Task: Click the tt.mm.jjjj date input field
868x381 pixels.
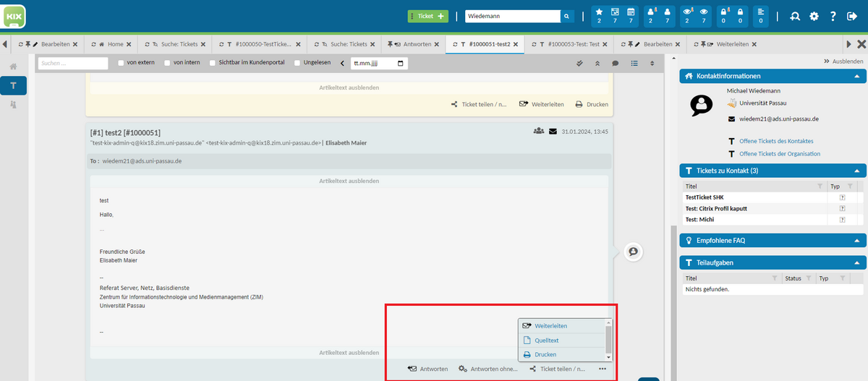Action: click(378, 64)
